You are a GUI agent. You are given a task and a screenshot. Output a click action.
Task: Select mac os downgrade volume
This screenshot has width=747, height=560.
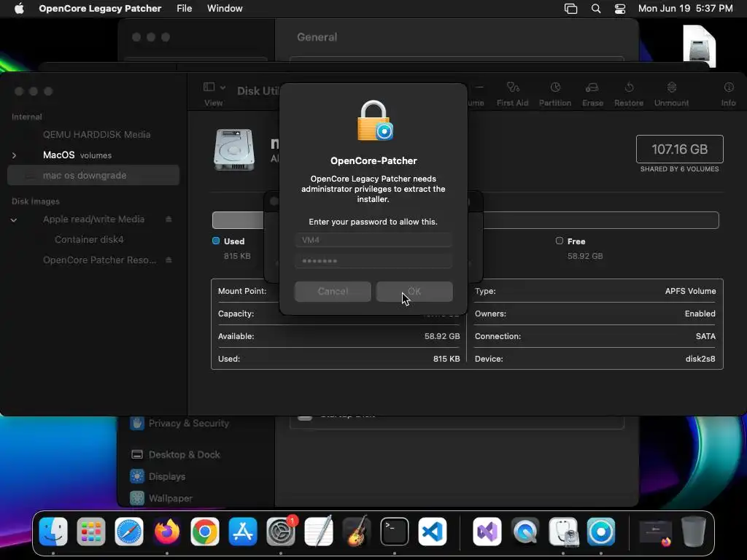93,175
